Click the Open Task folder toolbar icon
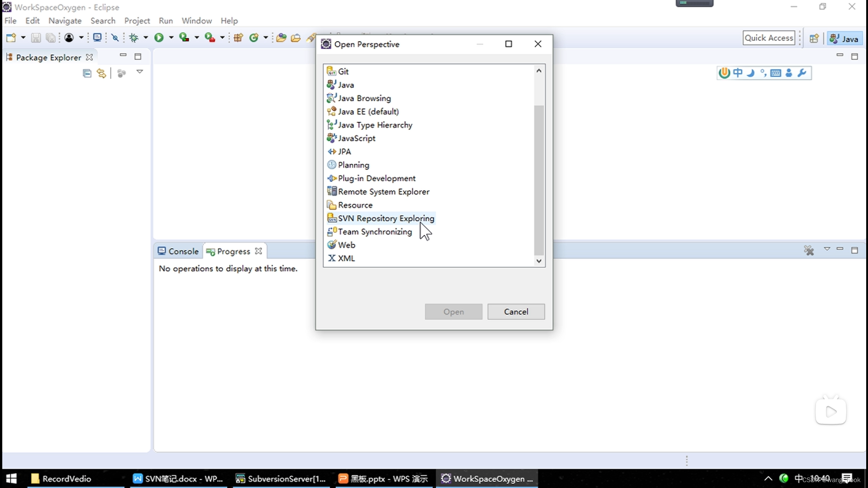 [x=296, y=38]
